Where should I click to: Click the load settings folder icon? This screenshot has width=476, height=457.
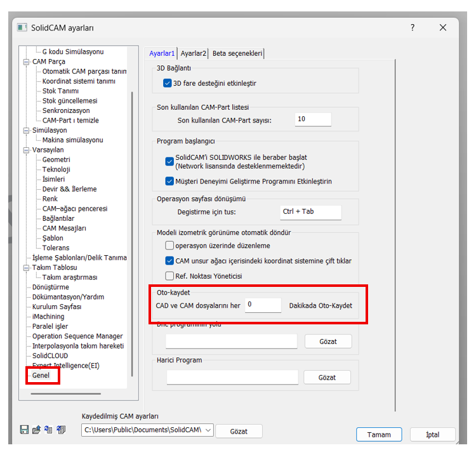coord(36,429)
